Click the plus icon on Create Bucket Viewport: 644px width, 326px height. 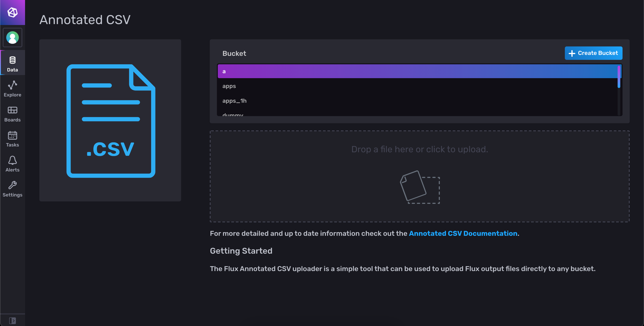(x=572, y=53)
